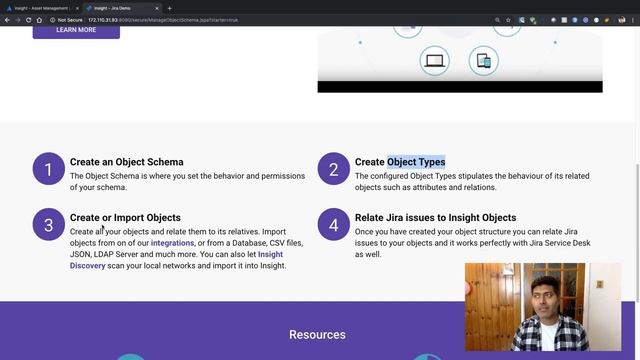Click the step 3 circle
The image size is (640, 360).
click(x=49, y=224)
